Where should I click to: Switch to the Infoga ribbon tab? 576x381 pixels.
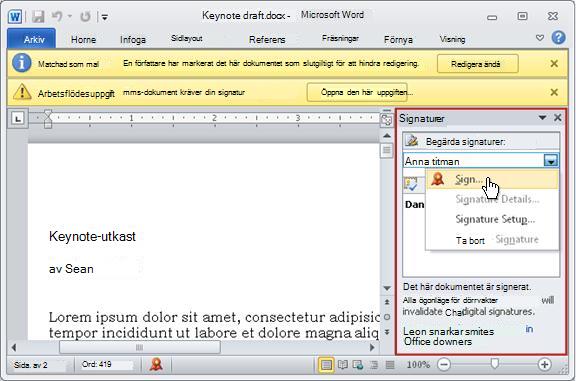(133, 39)
